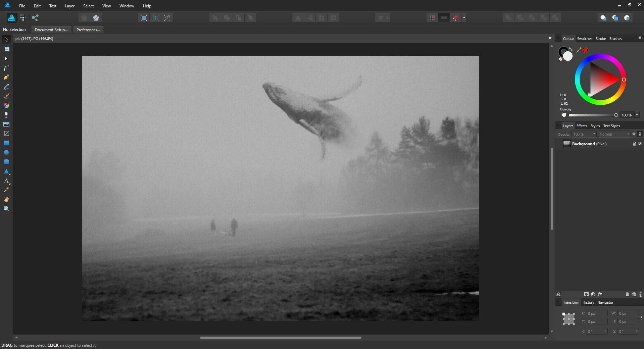Click the layer effects fx icon

(x=600, y=294)
